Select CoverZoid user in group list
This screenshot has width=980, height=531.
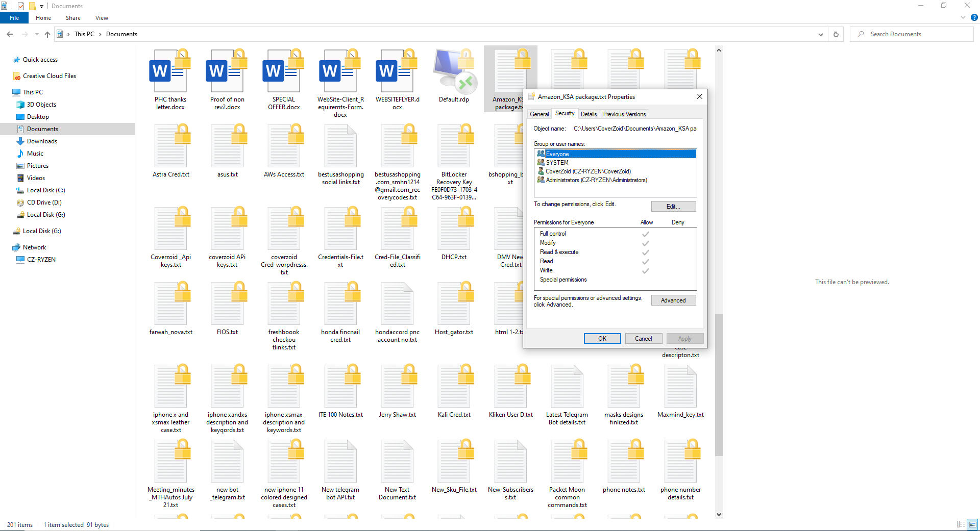(x=616, y=171)
